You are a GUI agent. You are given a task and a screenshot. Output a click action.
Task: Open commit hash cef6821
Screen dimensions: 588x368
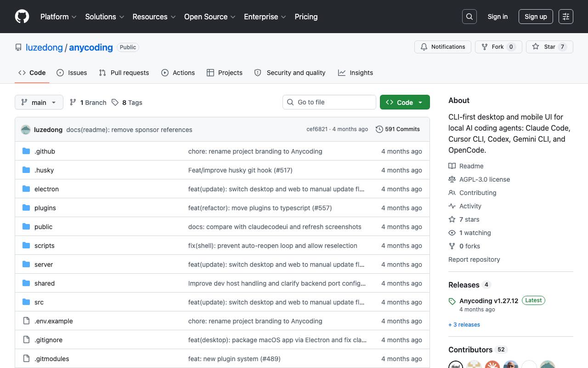click(x=317, y=129)
